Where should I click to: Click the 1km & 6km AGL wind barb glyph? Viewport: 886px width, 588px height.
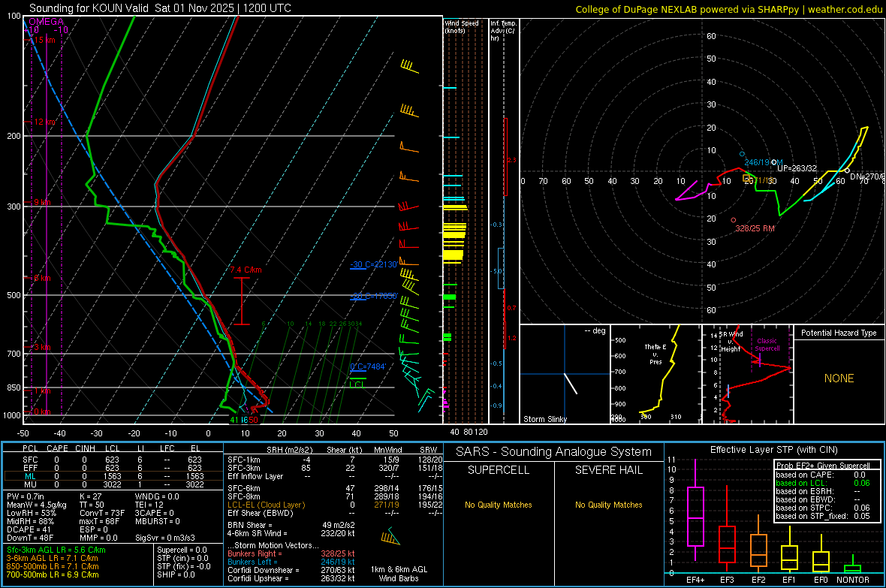(x=390, y=537)
